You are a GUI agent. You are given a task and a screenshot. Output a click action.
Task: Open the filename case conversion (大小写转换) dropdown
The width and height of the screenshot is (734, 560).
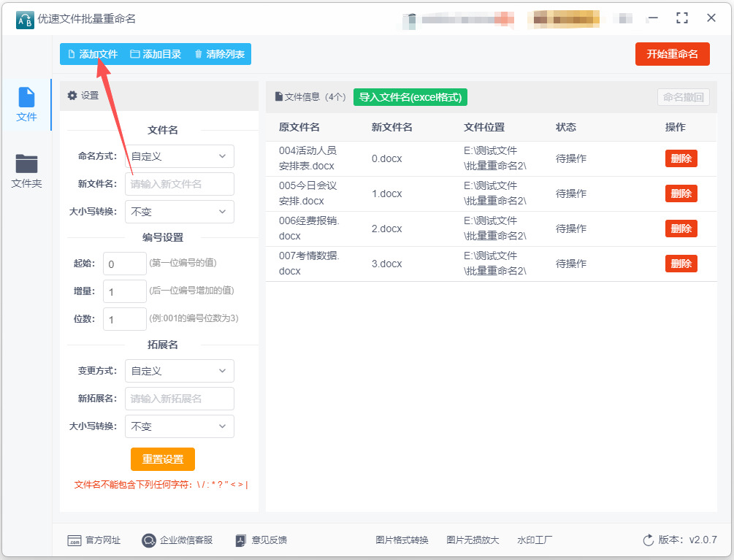pyautogui.click(x=180, y=212)
